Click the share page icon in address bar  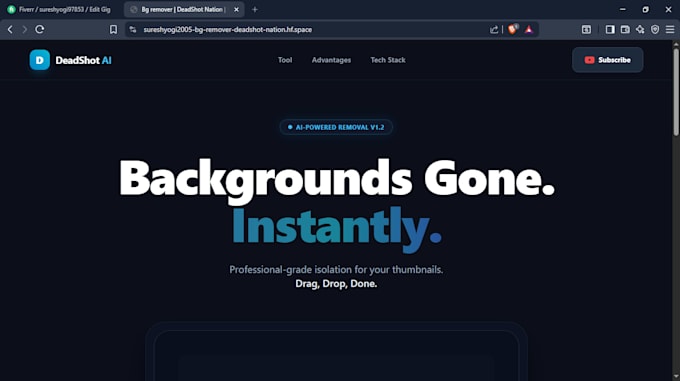tap(494, 29)
